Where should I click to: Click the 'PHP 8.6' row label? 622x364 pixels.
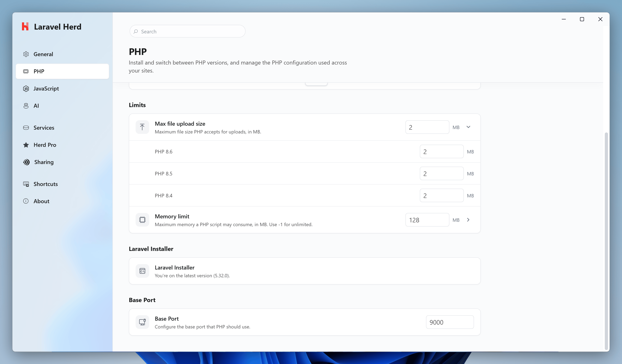[x=163, y=152]
